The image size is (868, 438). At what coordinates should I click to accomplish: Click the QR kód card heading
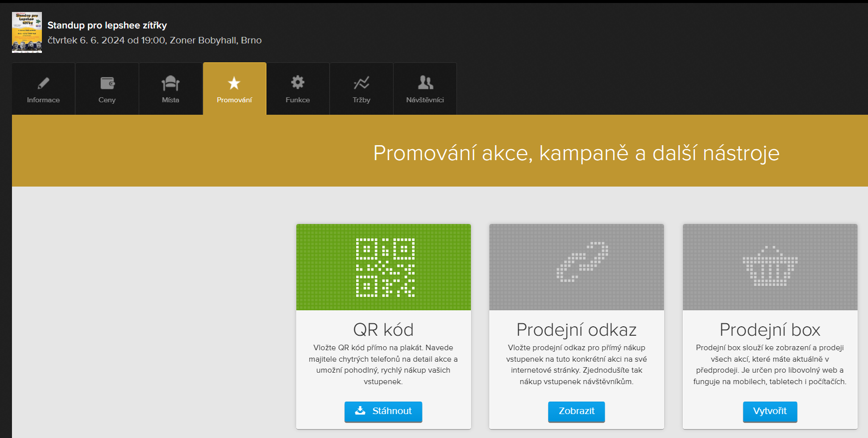[x=384, y=330]
